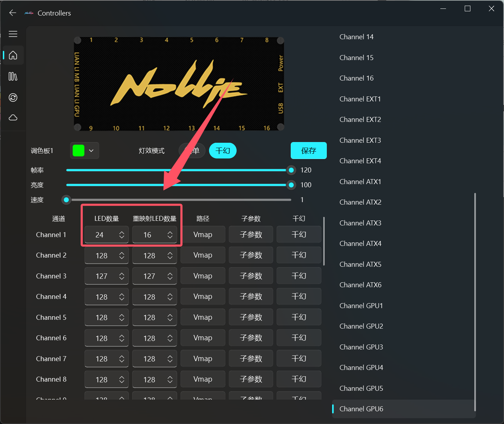
Task: Click the 保存 save button
Action: click(309, 151)
